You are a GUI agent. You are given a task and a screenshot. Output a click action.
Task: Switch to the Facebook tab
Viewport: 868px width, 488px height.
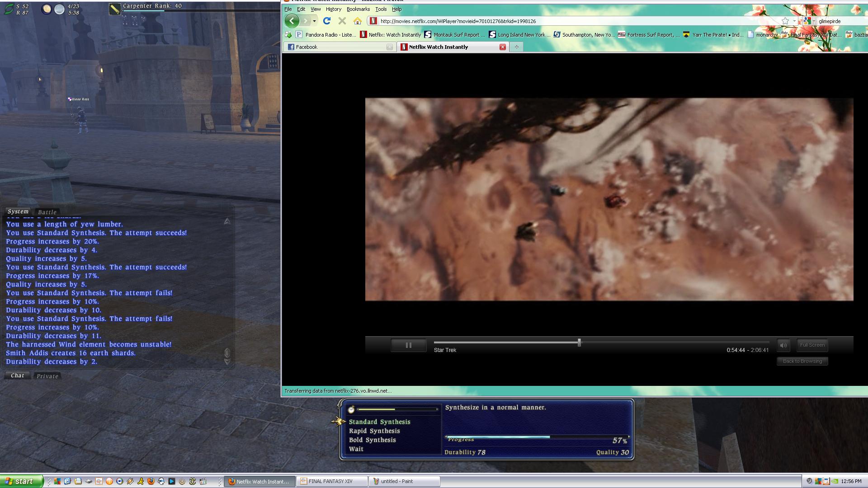340,47
